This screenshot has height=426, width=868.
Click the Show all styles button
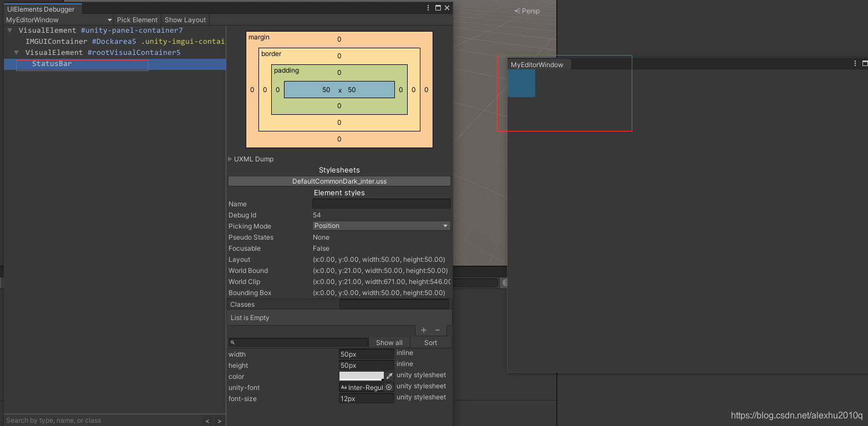click(x=389, y=342)
